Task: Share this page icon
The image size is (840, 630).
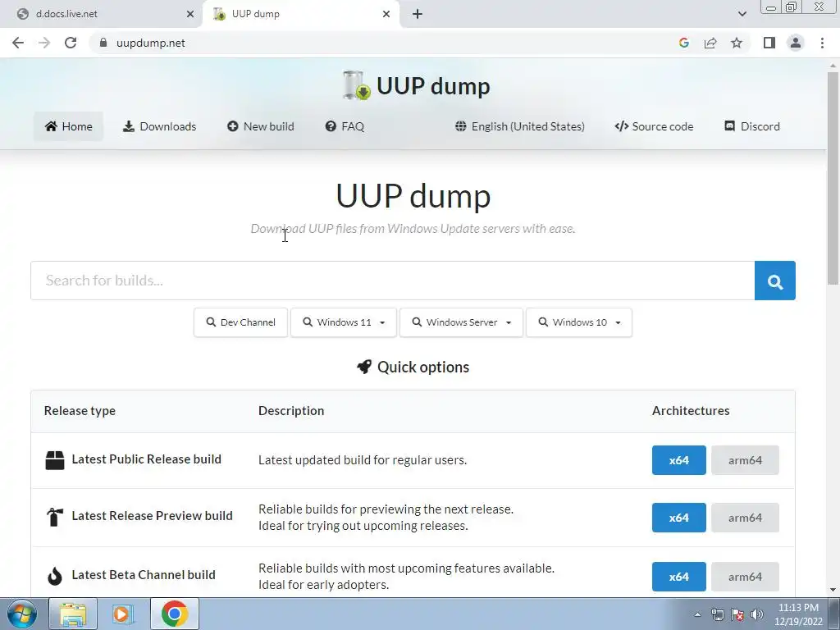Action: pos(710,43)
